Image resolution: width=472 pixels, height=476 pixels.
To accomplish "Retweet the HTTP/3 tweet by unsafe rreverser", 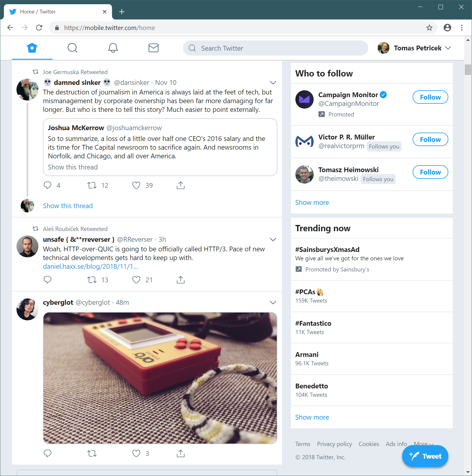I will 92,280.
